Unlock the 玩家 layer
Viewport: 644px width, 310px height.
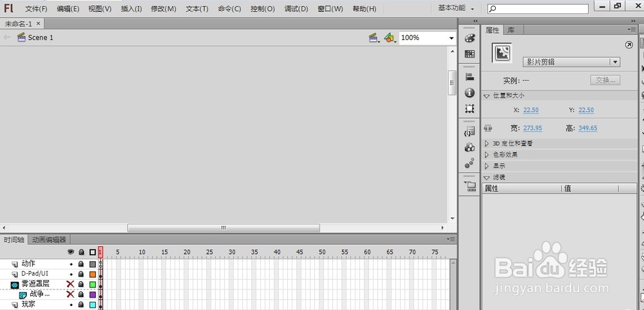tap(81, 305)
